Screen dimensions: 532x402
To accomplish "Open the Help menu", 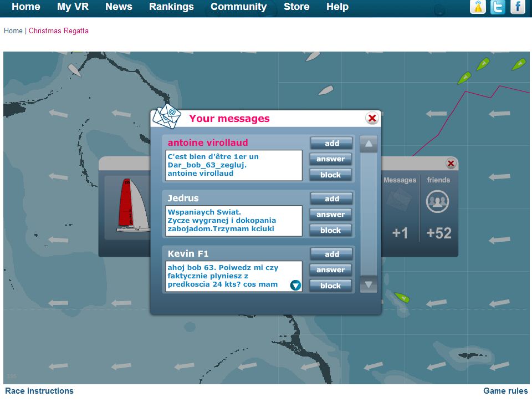I will point(337,7).
